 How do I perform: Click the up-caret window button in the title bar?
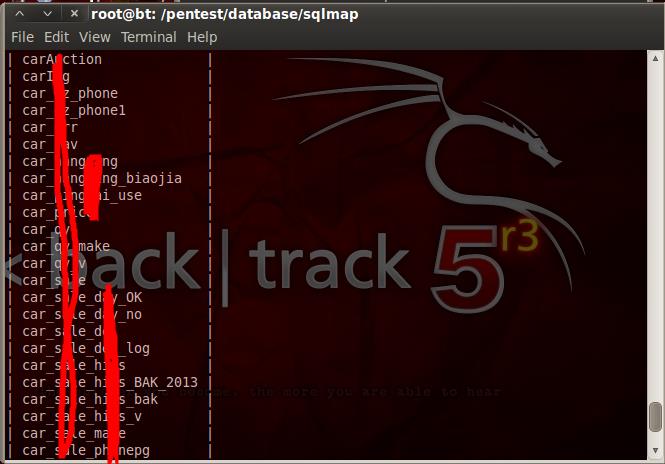[x=20, y=14]
